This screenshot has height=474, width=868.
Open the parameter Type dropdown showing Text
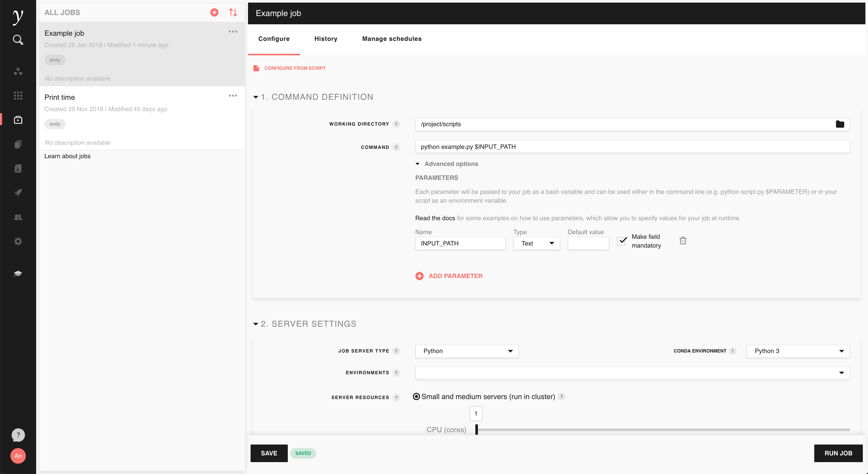click(537, 243)
